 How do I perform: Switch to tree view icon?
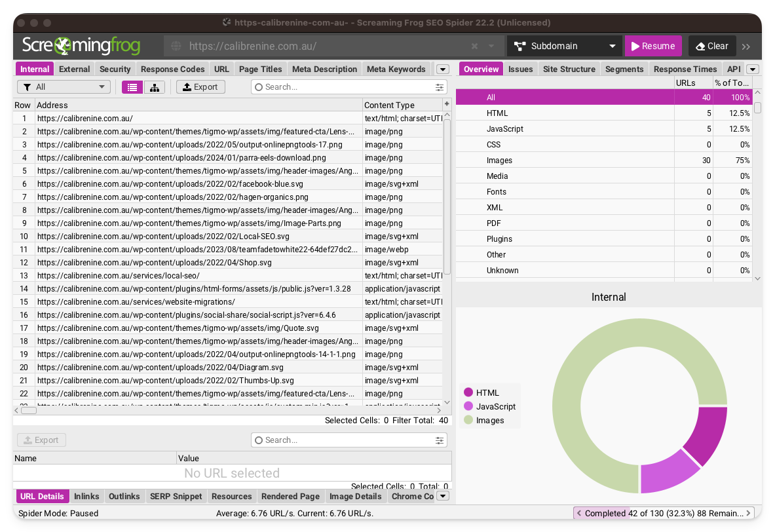pos(154,87)
